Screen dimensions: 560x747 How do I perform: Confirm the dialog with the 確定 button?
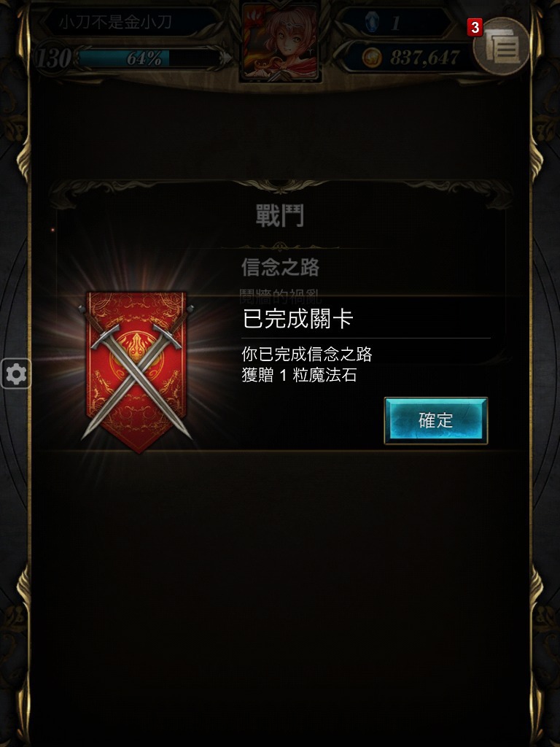pyautogui.click(x=436, y=421)
